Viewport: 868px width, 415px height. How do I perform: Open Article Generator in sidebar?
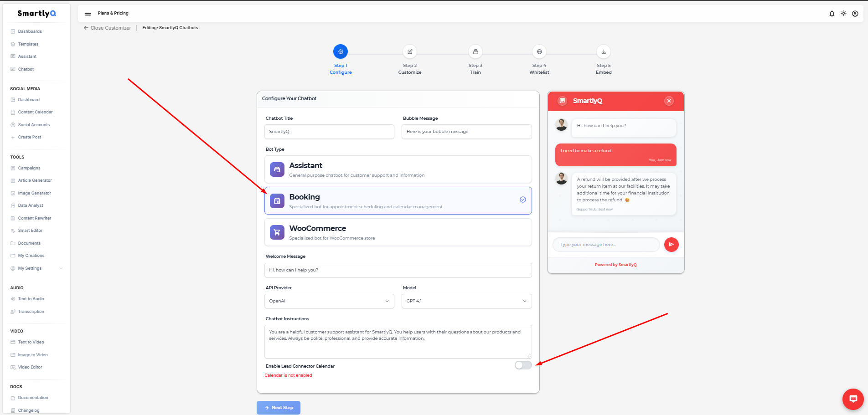(x=35, y=180)
